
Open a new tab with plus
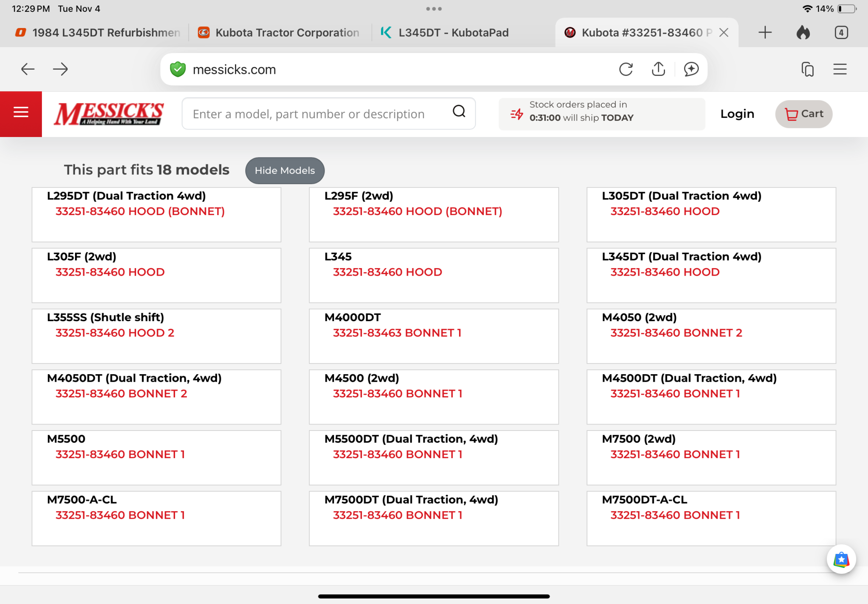tap(765, 33)
